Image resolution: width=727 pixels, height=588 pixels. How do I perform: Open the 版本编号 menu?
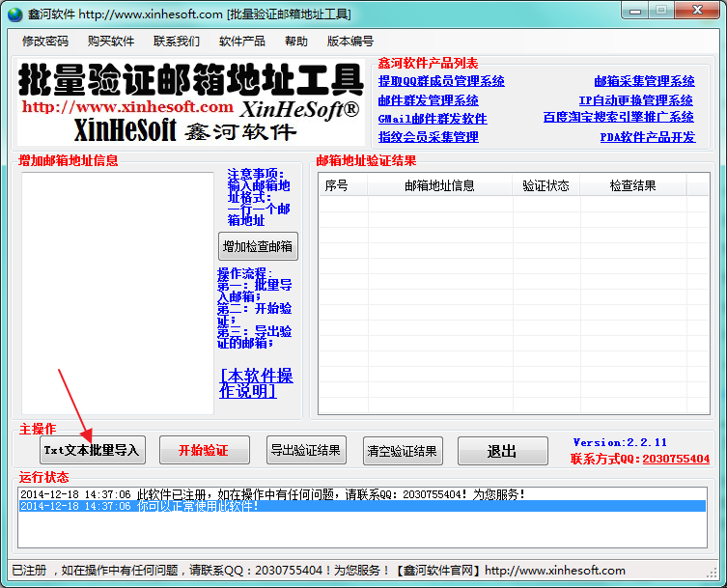[350, 42]
